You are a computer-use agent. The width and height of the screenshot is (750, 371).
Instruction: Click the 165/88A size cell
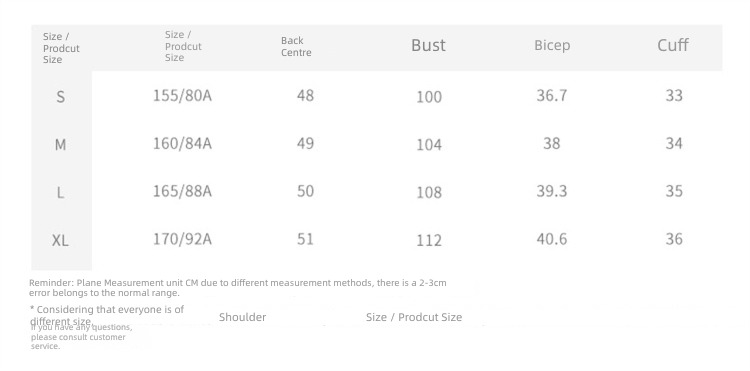coord(182,191)
